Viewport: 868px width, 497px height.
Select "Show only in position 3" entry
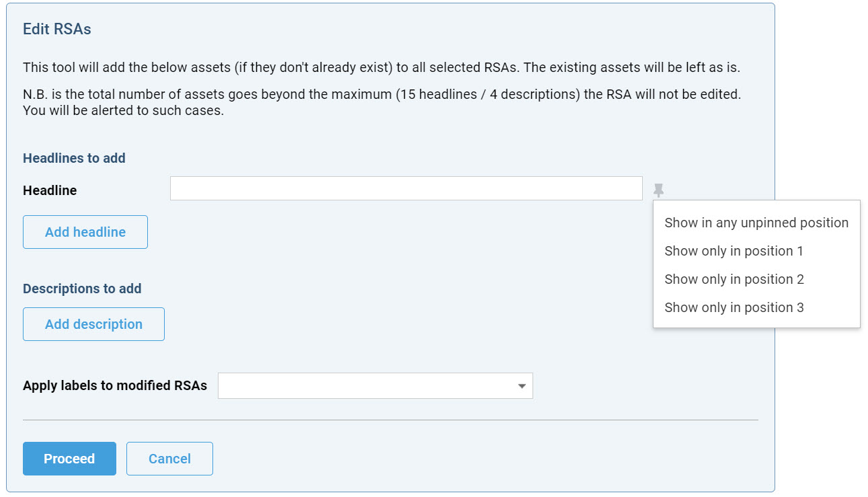(734, 307)
